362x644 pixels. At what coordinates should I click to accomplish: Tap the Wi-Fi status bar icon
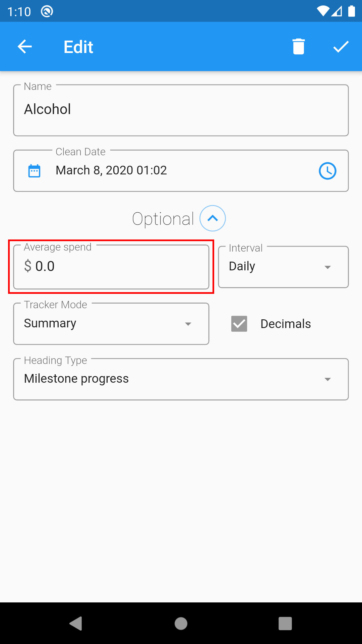point(323,11)
